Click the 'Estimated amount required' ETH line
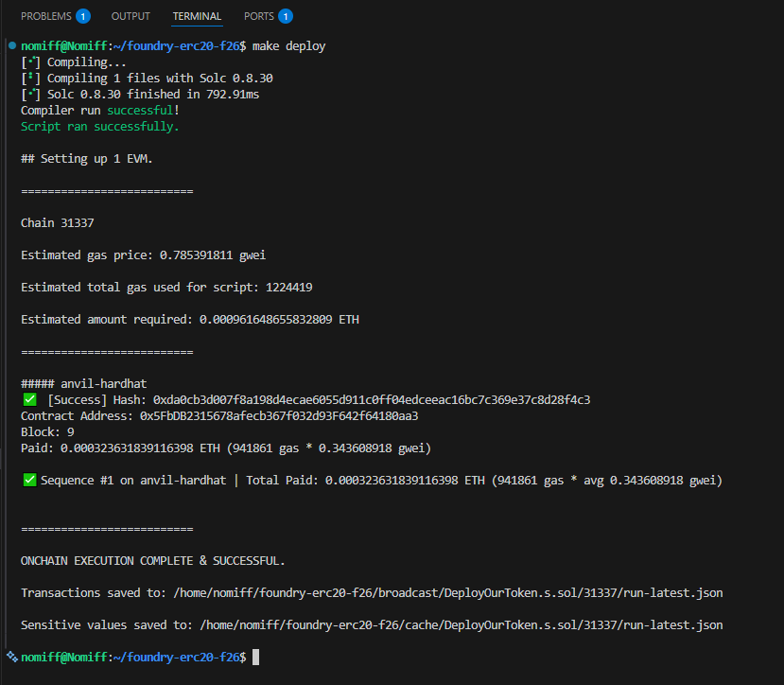The width and height of the screenshot is (784, 685). 190,319
